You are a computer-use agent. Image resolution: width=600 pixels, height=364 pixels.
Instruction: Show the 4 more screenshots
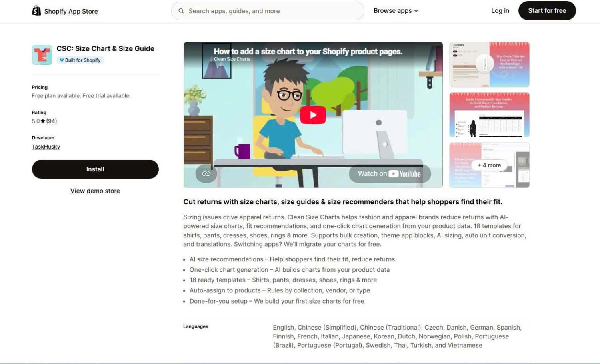coord(489,165)
